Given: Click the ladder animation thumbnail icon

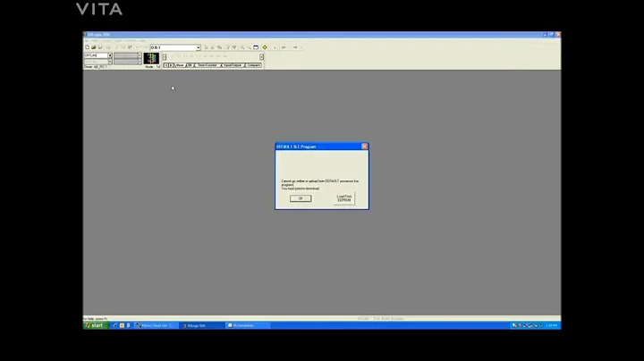Looking at the screenshot, I should coord(151,58).
